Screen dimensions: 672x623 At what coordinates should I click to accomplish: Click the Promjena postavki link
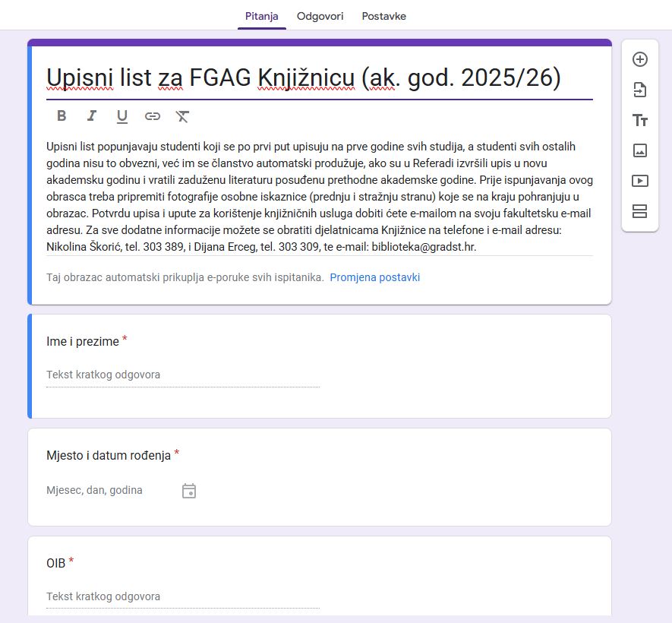click(x=374, y=277)
